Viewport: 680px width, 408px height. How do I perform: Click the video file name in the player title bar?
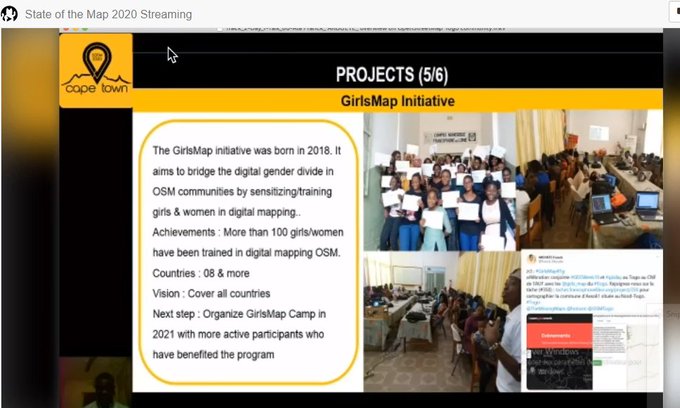click(364, 29)
